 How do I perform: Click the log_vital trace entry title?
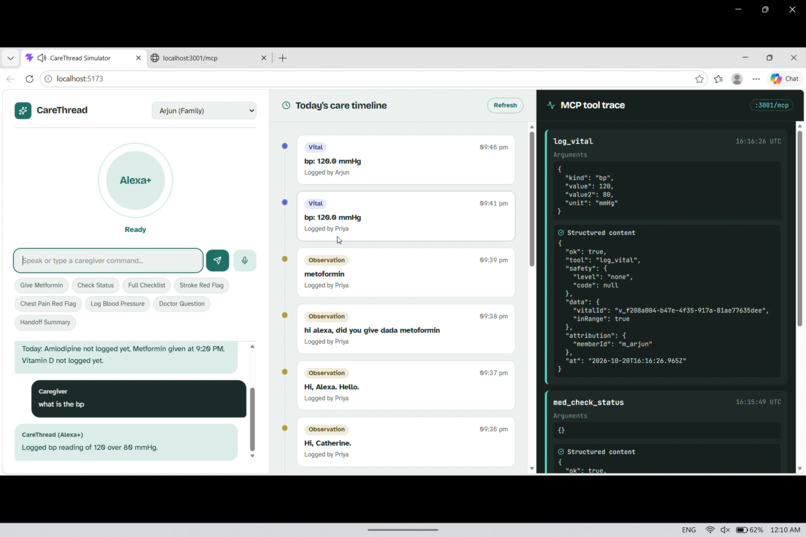point(573,141)
